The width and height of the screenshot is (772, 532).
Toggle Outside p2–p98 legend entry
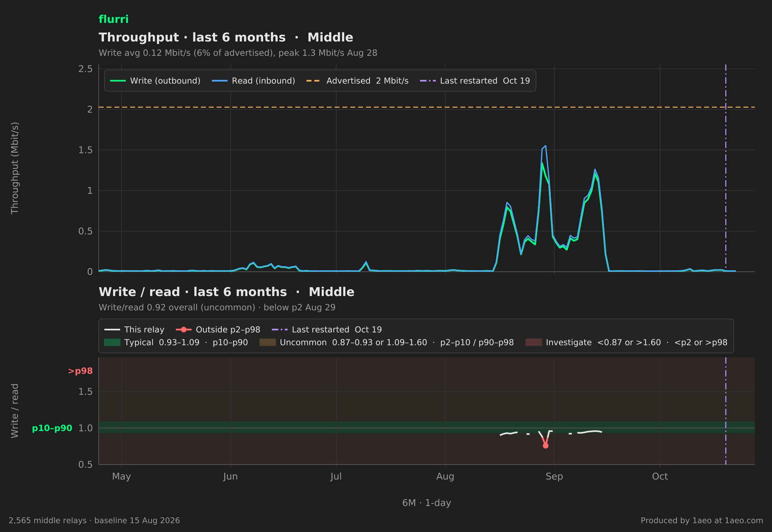(x=218, y=330)
